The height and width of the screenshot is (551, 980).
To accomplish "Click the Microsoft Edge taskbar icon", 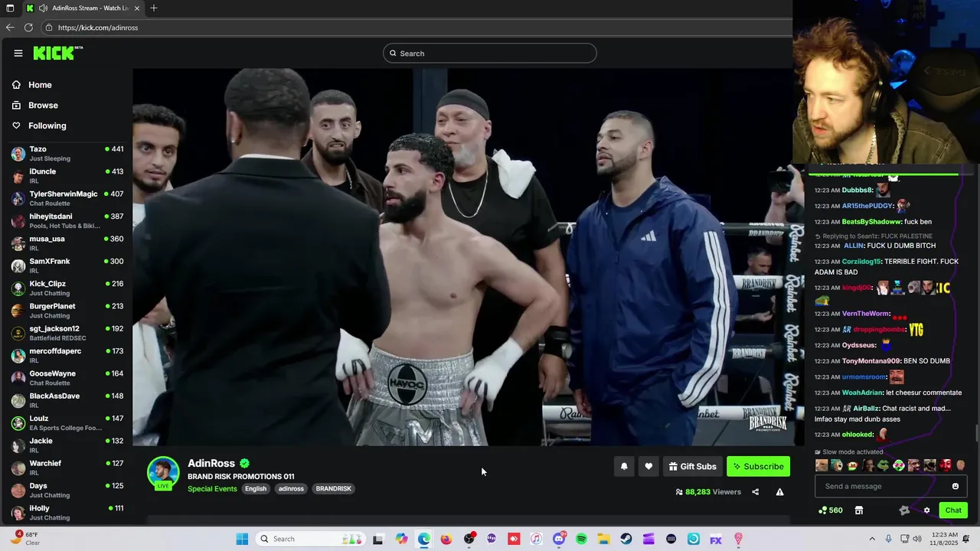I will [424, 539].
